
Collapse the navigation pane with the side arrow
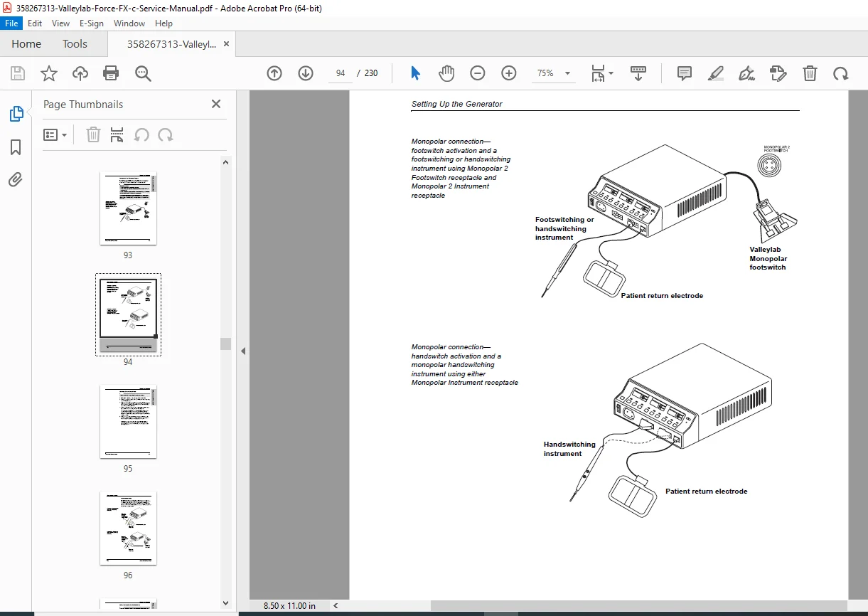(243, 351)
